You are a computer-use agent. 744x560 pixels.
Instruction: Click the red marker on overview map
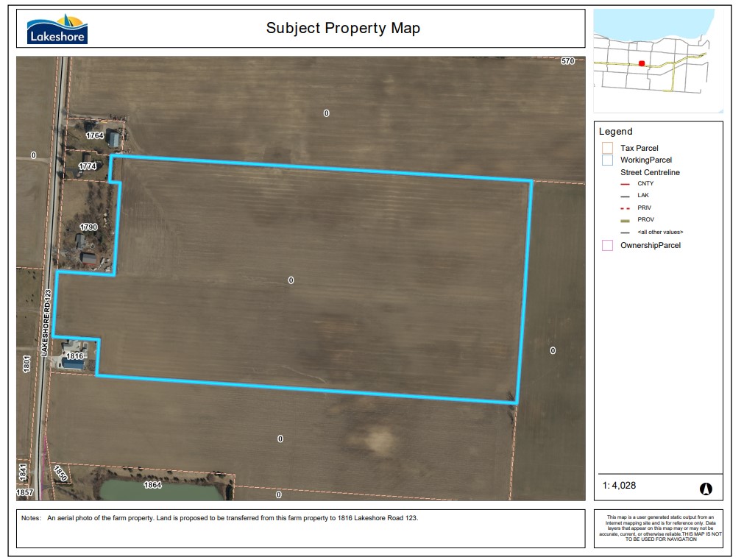coord(642,64)
